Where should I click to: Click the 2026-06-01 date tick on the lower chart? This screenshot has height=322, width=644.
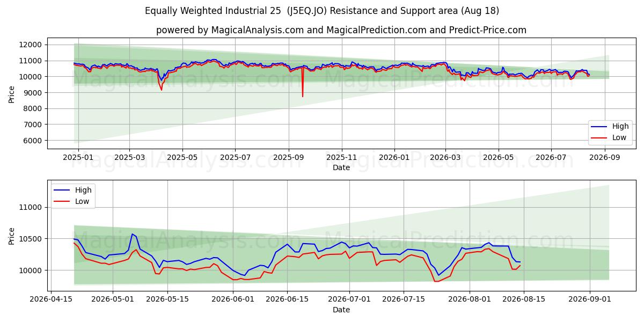pyautogui.click(x=233, y=300)
